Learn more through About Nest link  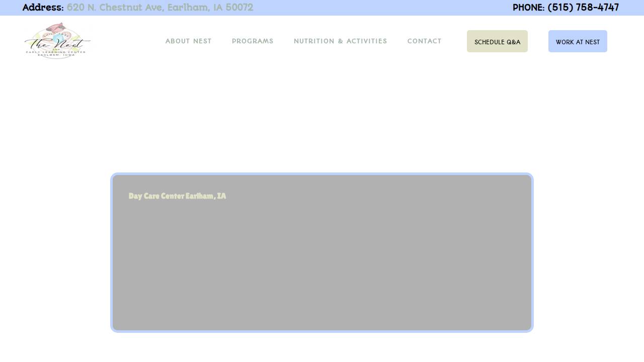point(188,41)
